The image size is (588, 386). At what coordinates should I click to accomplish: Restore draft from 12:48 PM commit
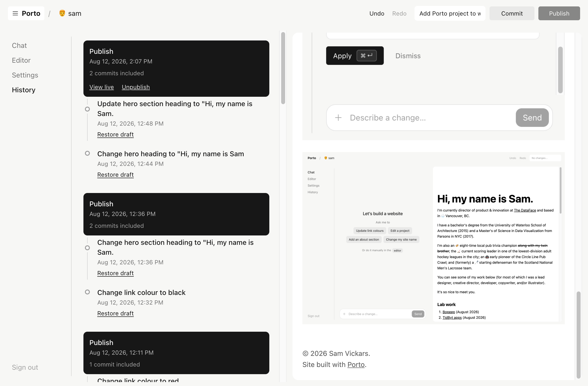coord(115,134)
